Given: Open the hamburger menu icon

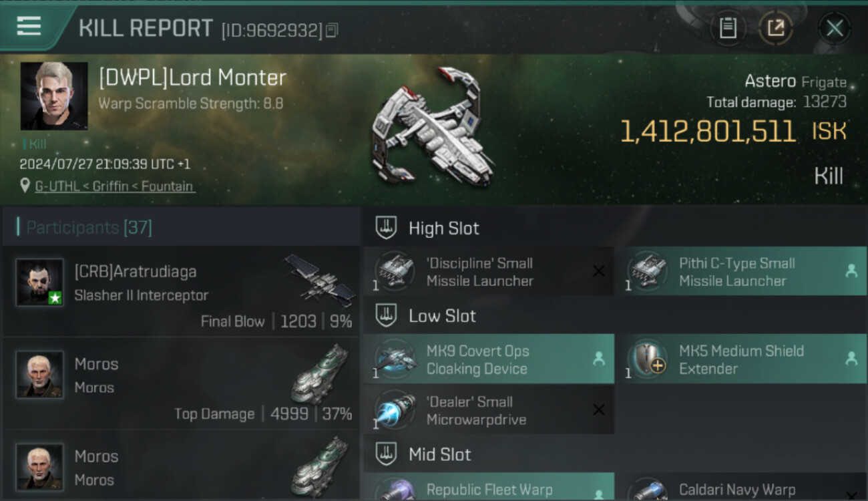Looking at the screenshot, I should coord(29,26).
